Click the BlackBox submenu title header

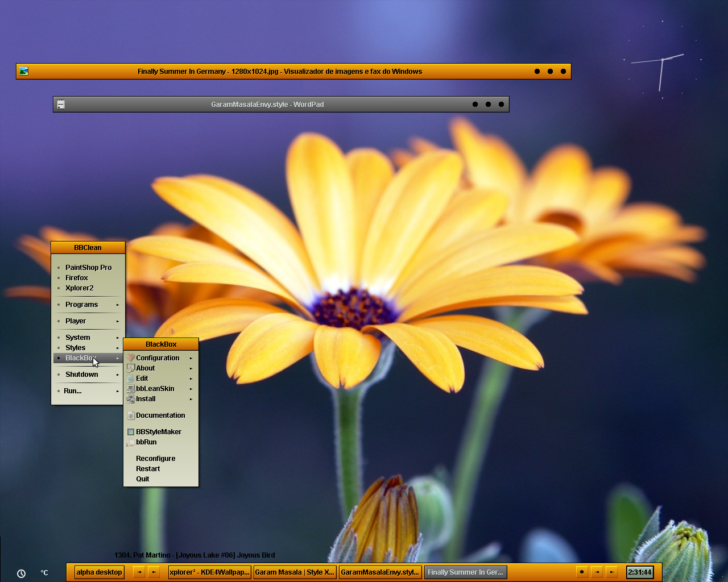pyautogui.click(x=161, y=344)
